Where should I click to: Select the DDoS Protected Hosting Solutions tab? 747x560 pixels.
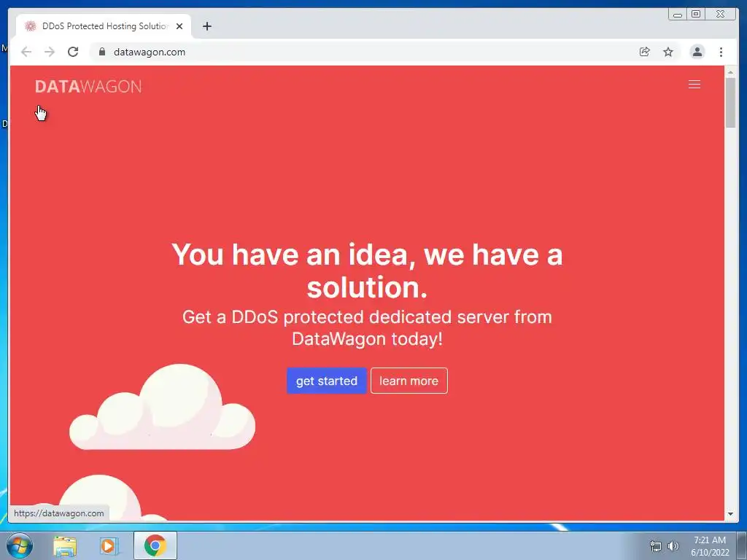point(104,26)
